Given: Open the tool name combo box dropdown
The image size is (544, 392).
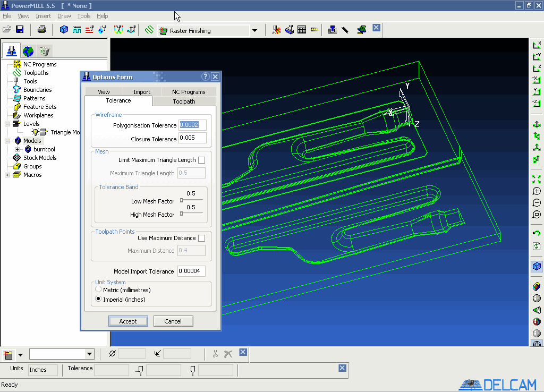Looking at the screenshot, I should coord(89,354).
